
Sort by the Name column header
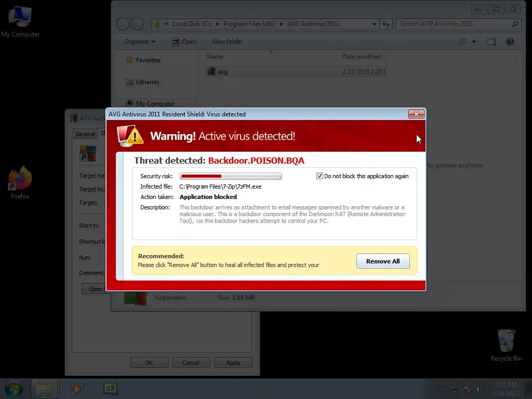click(215, 56)
